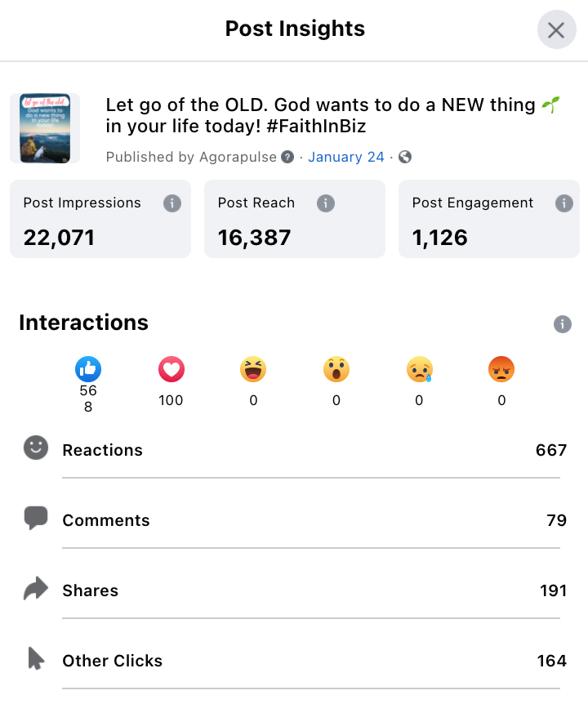Select the Haha laughing reaction icon
The height and width of the screenshot is (704, 588).
253,369
